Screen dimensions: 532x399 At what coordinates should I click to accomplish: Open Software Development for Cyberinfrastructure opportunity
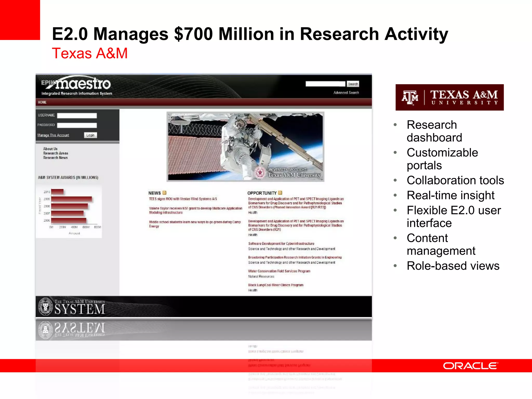click(281, 244)
